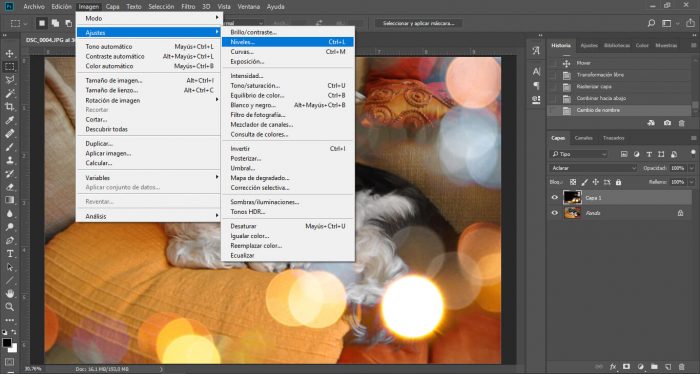The height and width of the screenshot is (374, 700).
Task: Create a new group folder icon
Action: [654, 367]
